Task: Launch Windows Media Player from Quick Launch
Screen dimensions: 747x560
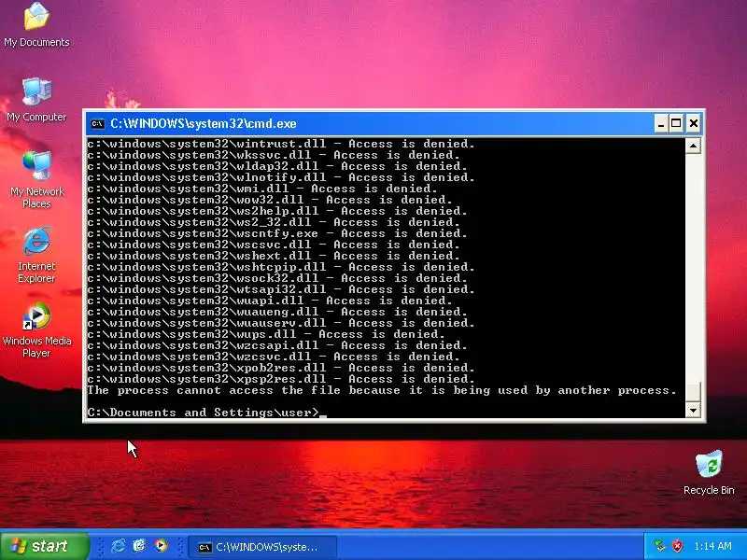Action: tap(161, 546)
